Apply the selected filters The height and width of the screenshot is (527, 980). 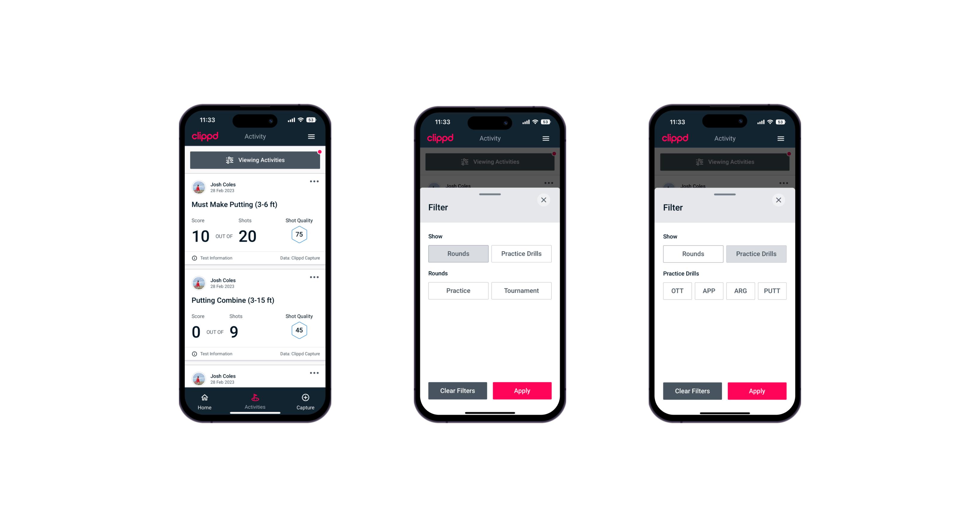click(x=757, y=391)
